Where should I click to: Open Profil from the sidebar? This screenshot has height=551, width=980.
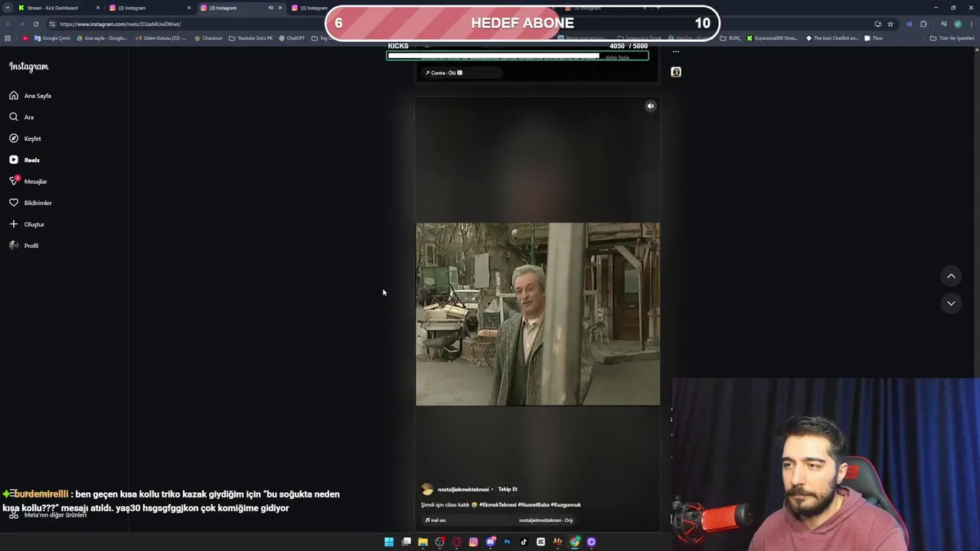(24, 246)
